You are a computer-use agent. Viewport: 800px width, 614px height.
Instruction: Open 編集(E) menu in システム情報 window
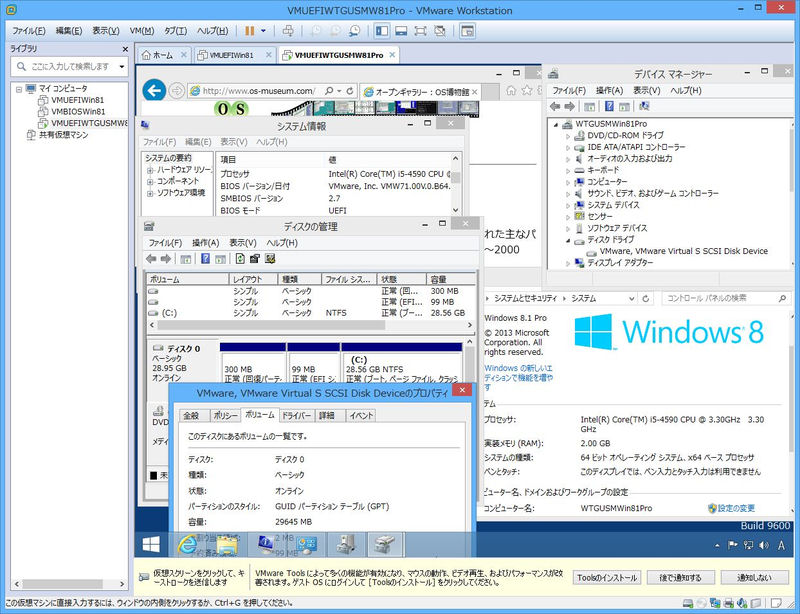198,142
